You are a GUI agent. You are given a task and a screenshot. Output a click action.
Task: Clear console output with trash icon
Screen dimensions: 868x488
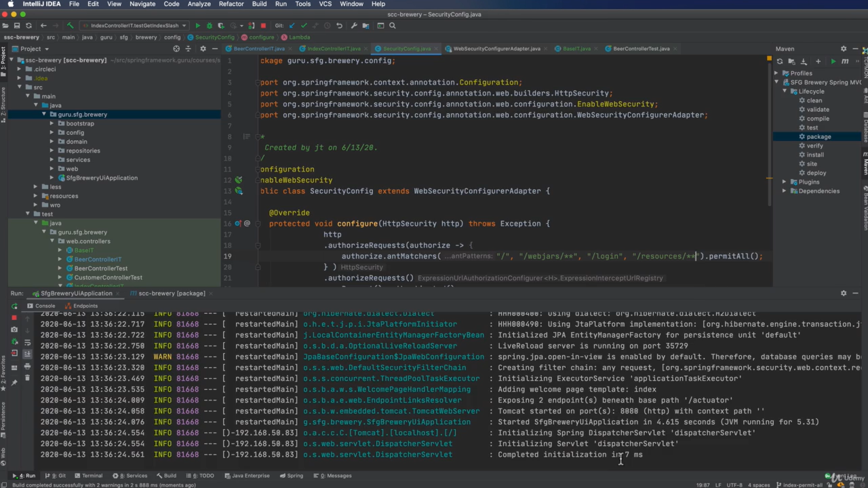27,378
